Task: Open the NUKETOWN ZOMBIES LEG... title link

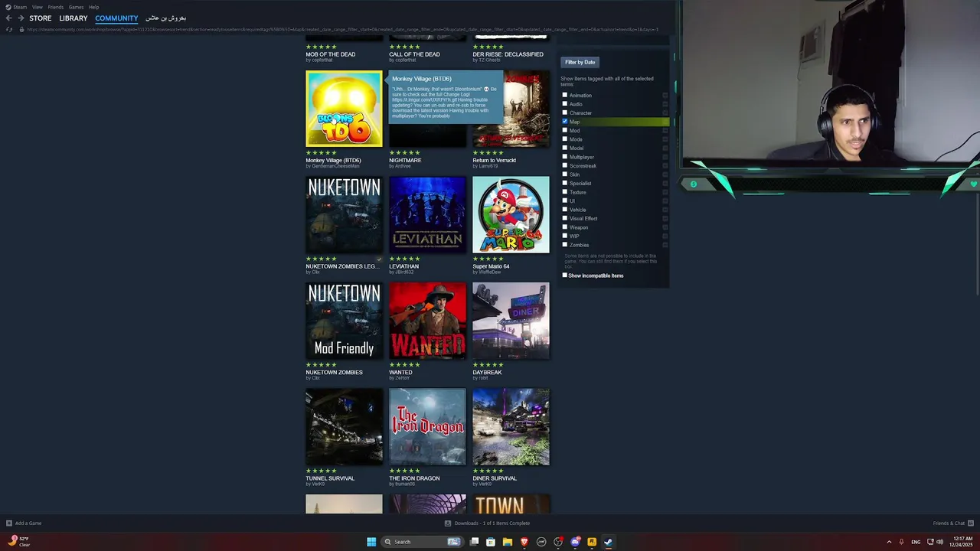Action: pos(342,266)
